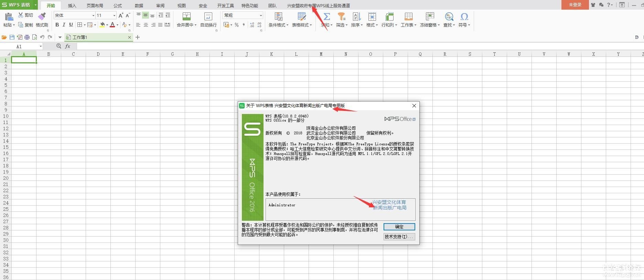The height and width of the screenshot is (280, 644).
Task: Click the Cut (剪切) scissors icon
Action: coord(21,15)
